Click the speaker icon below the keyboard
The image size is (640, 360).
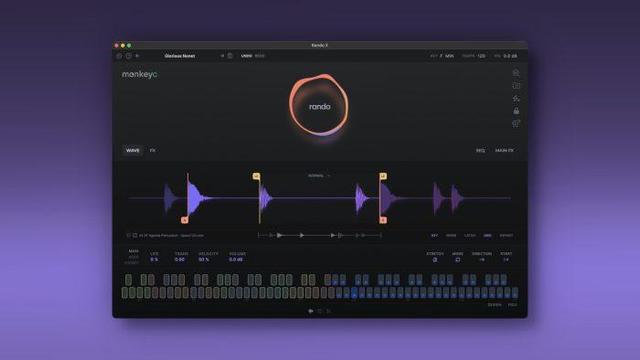click(311, 311)
